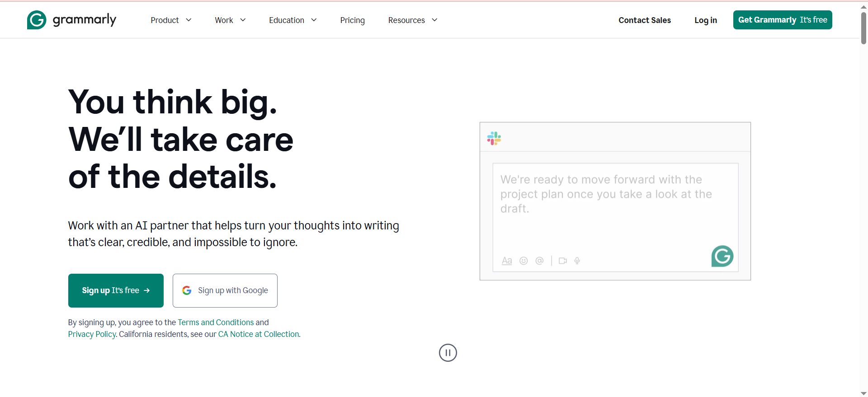Expand the Product menu chevron
This screenshot has width=868, height=397.
189,20
